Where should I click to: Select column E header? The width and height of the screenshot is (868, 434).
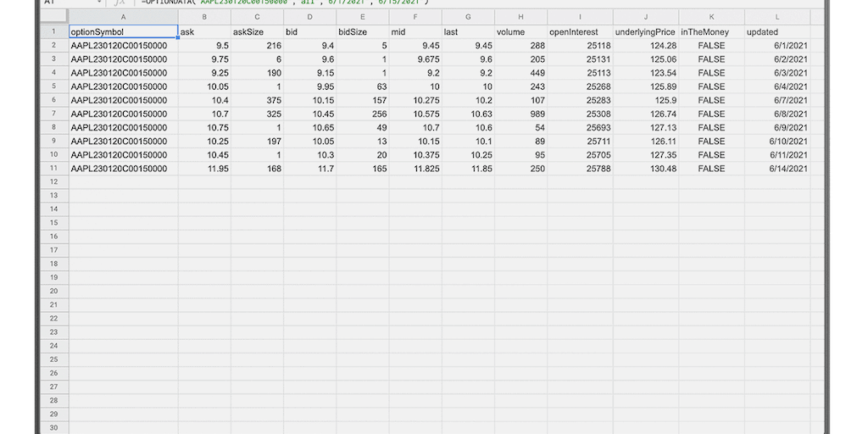tap(363, 17)
